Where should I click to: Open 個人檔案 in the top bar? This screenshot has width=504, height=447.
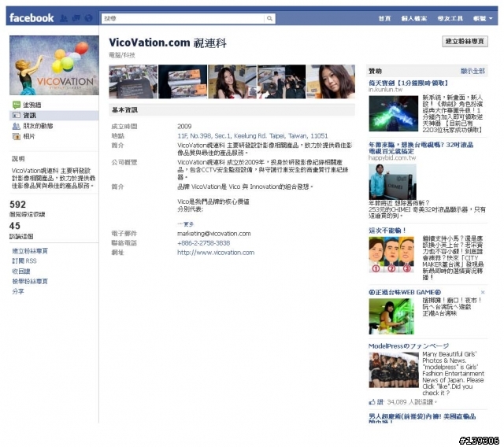[x=414, y=19]
